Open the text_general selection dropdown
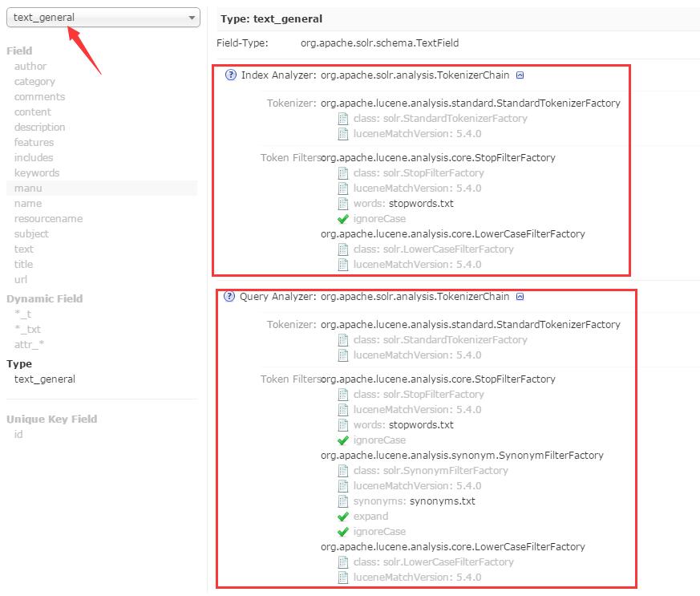 click(x=103, y=18)
